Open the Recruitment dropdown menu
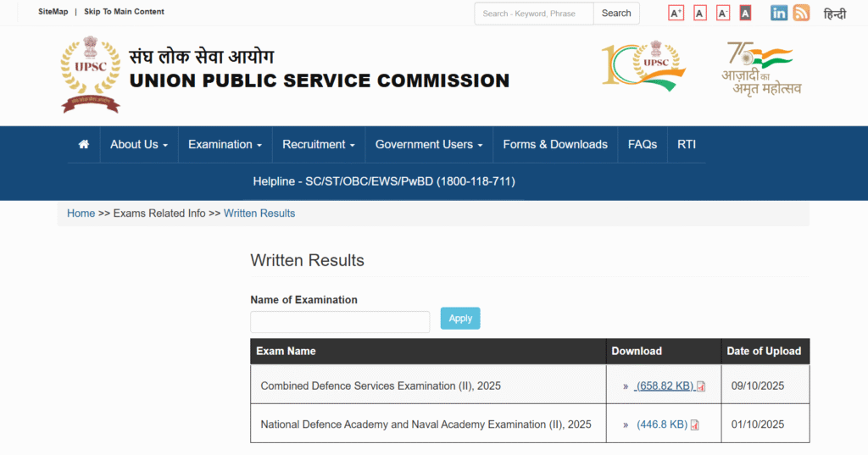Image resolution: width=868 pixels, height=455 pixels. [318, 145]
